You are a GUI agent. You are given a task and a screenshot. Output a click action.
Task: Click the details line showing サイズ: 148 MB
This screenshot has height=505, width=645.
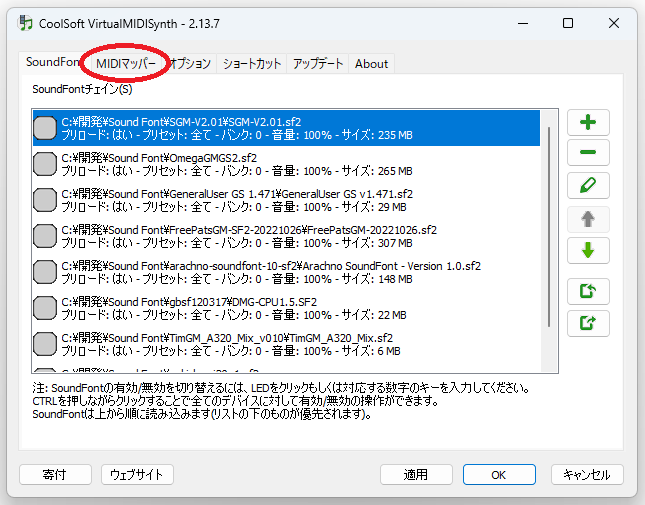[x=237, y=279]
